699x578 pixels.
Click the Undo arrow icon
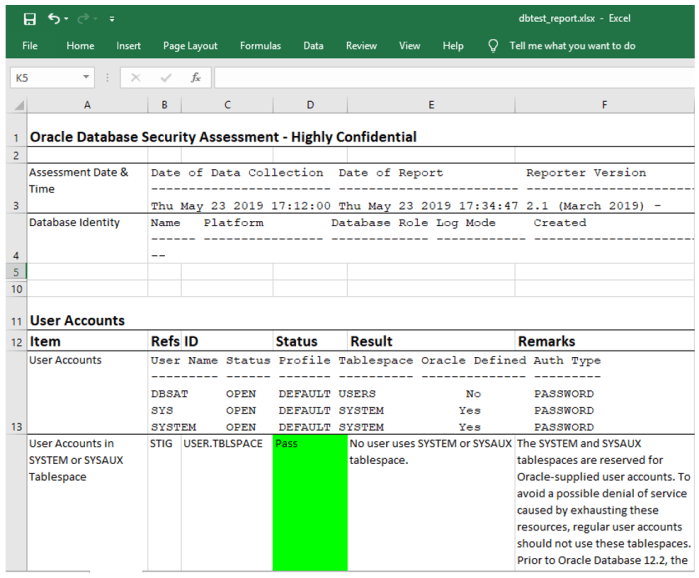[53, 18]
